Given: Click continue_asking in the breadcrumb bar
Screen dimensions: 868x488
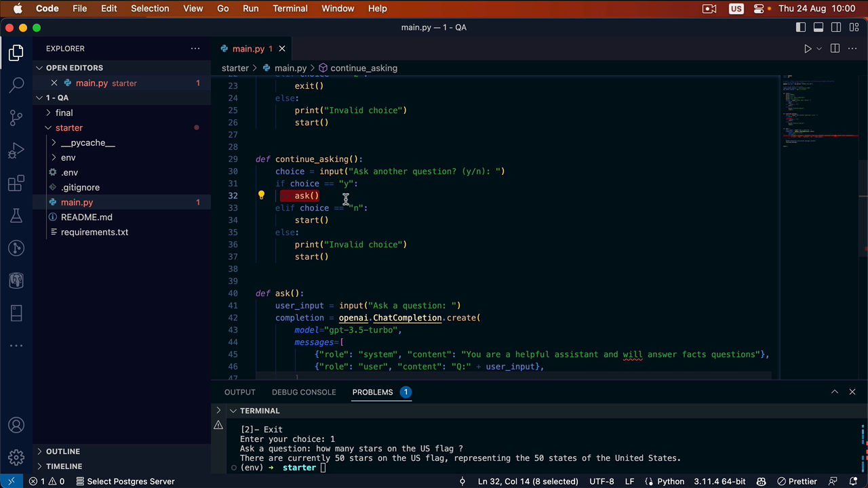Looking at the screenshot, I should point(363,68).
